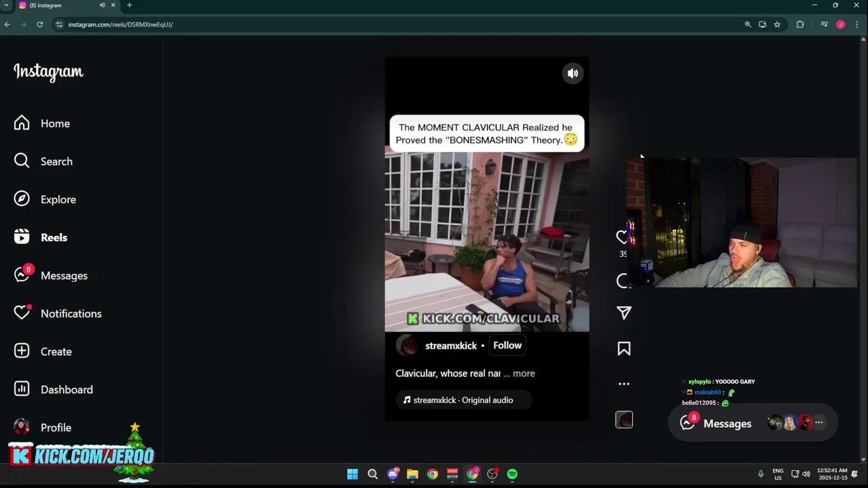868x488 pixels.
Task: Mute the reel audio via speaker icon
Action: 573,73
